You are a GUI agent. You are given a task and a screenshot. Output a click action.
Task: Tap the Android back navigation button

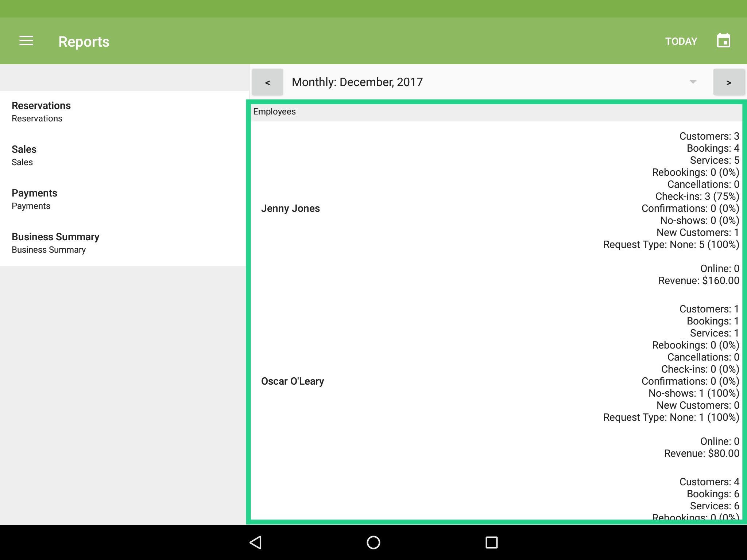256,542
